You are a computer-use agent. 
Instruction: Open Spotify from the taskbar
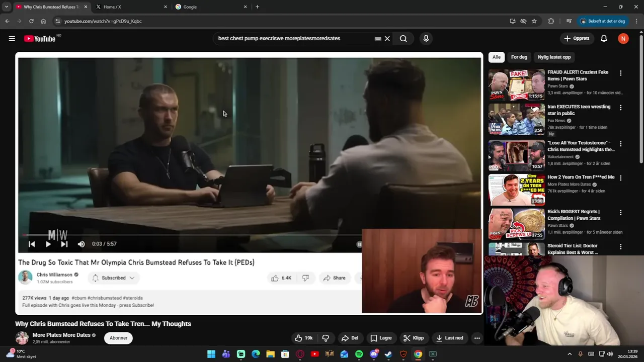(x=359, y=354)
